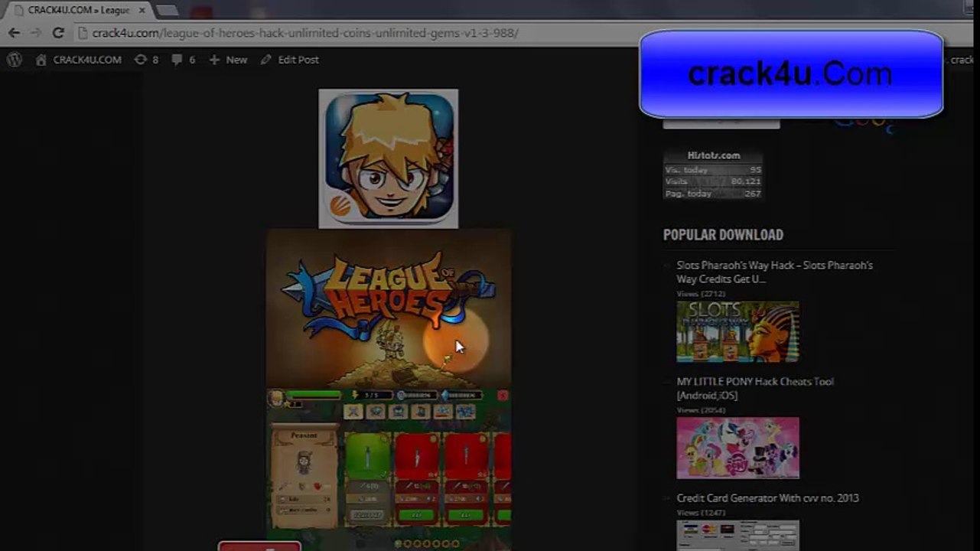This screenshot has width=980, height=551.
Task: Click the plus icon beside New
Action: click(x=213, y=60)
